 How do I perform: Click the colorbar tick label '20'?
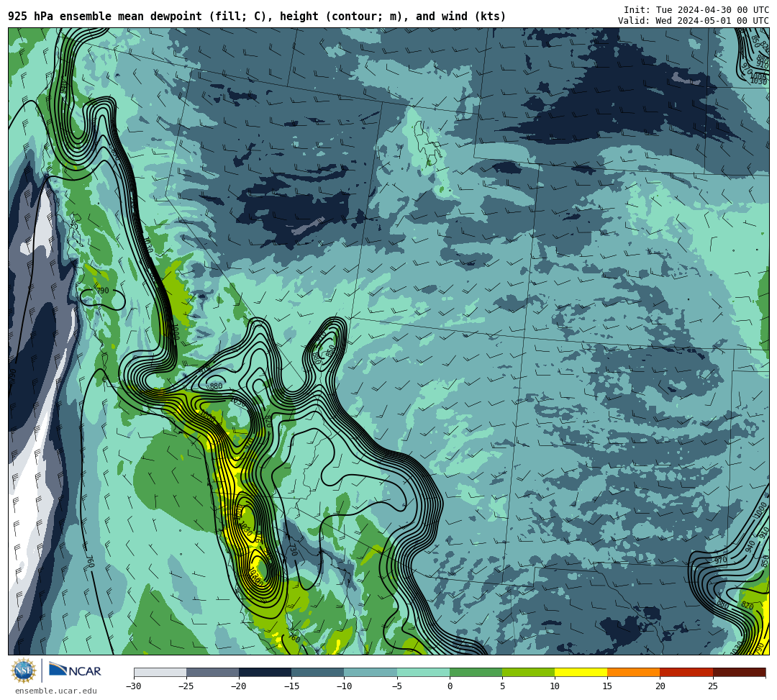(660, 686)
